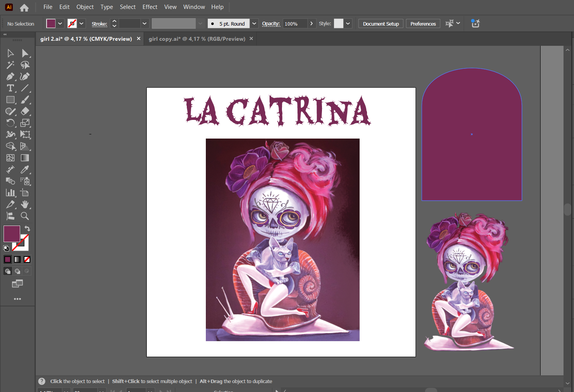Choose the Type tool
Screen dimensions: 574x392
pyautogui.click(x=10, y=88)
